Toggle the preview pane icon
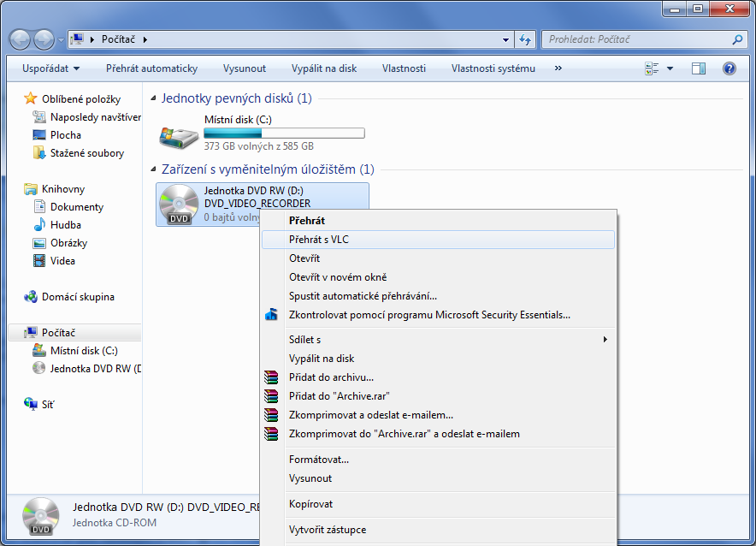Image resolution: width=756 pixels, height=546 pixels. coord(699,68)
